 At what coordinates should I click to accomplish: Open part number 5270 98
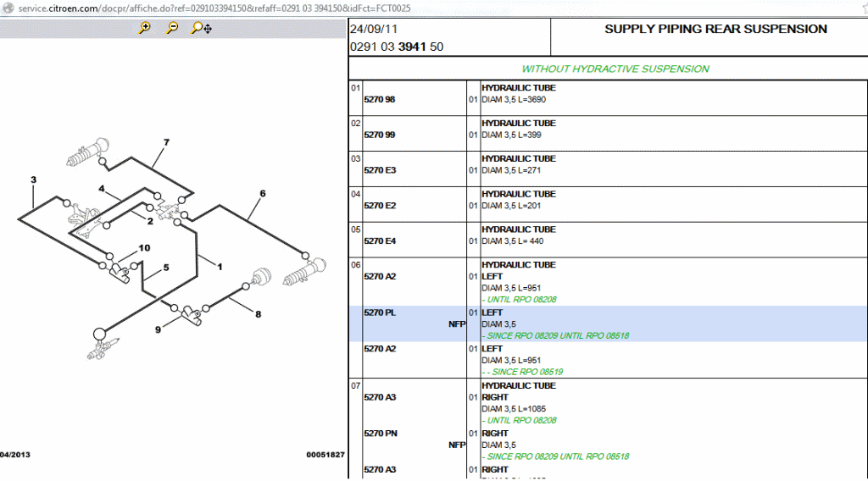coord(379,100)
